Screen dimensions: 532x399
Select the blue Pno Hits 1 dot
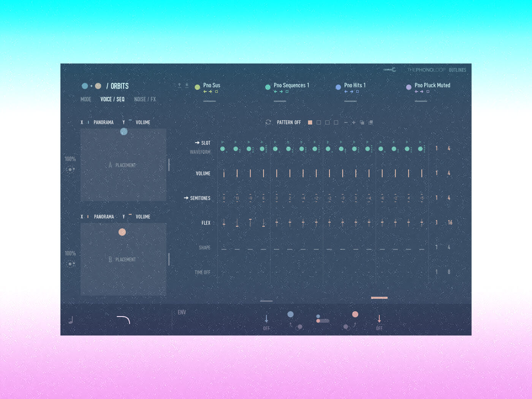click(338, 87)
